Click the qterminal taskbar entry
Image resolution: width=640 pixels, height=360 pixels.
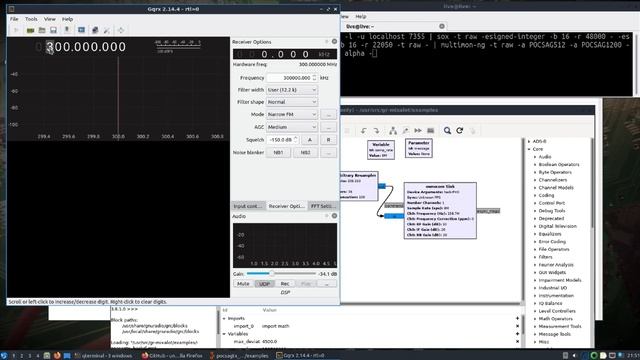pos(103,356)
